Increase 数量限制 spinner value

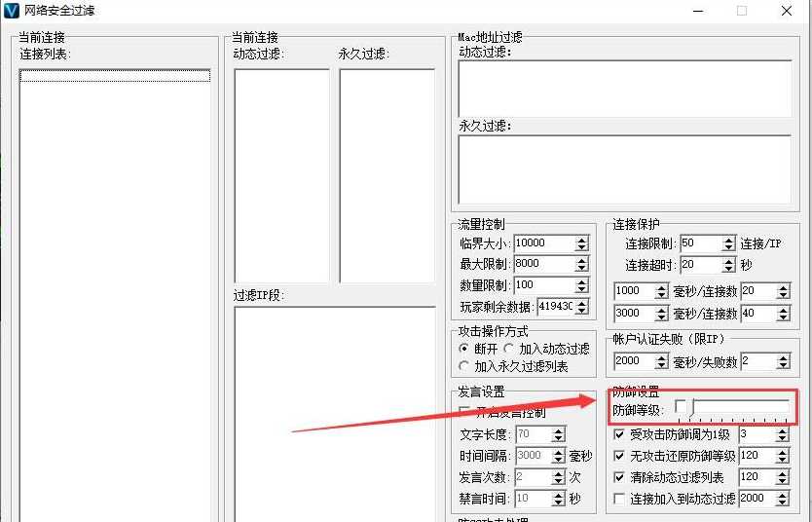tap(581, 281)
